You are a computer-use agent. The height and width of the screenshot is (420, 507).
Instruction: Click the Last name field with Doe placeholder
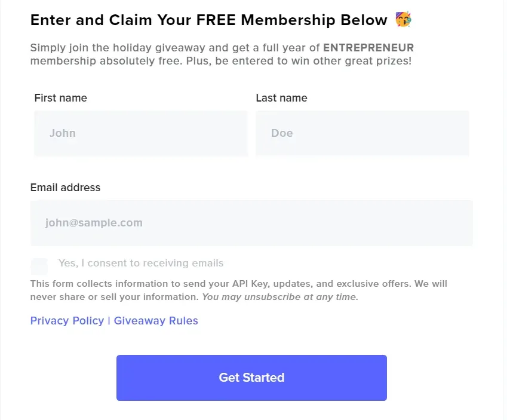362,133
